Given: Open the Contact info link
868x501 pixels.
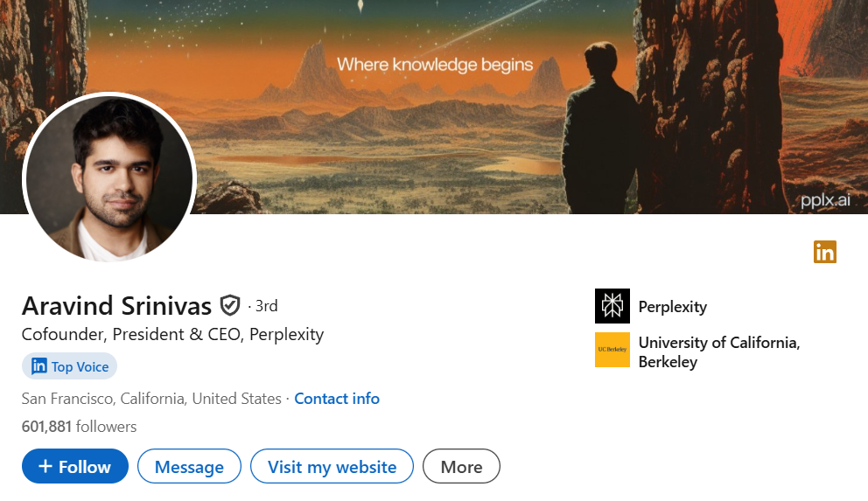Looking at the screenshot, I should 337,399.
